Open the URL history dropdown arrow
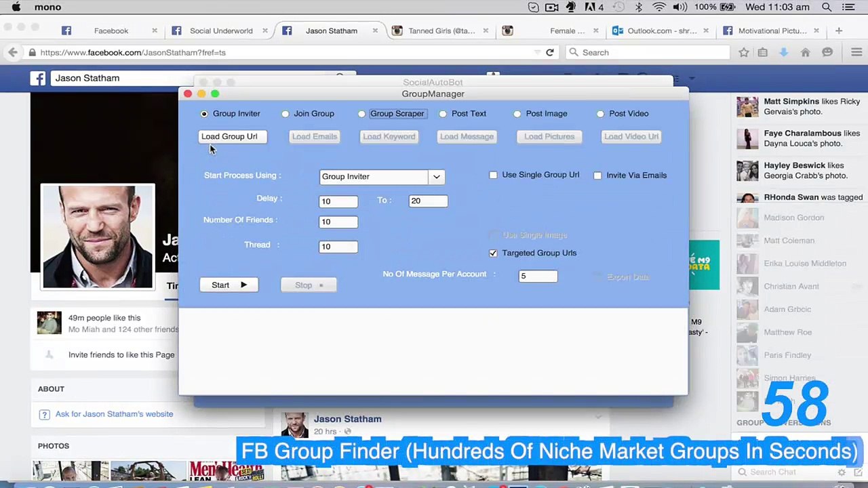The image size is (868, 488). 537,52
